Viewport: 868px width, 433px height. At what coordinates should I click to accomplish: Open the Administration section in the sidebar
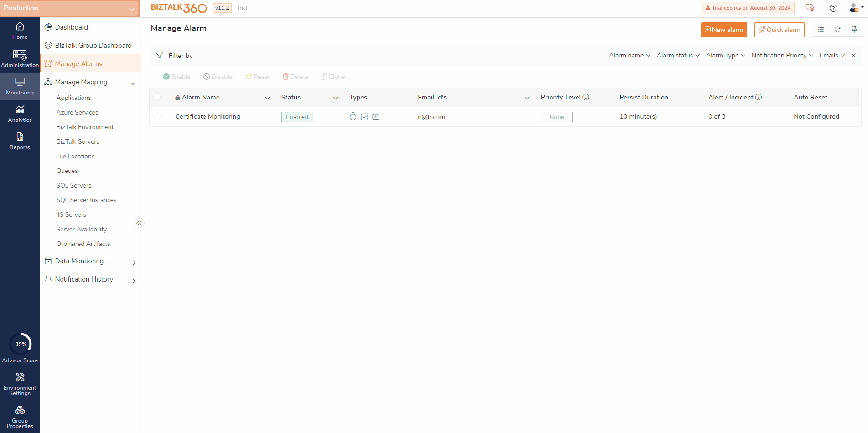20,58
